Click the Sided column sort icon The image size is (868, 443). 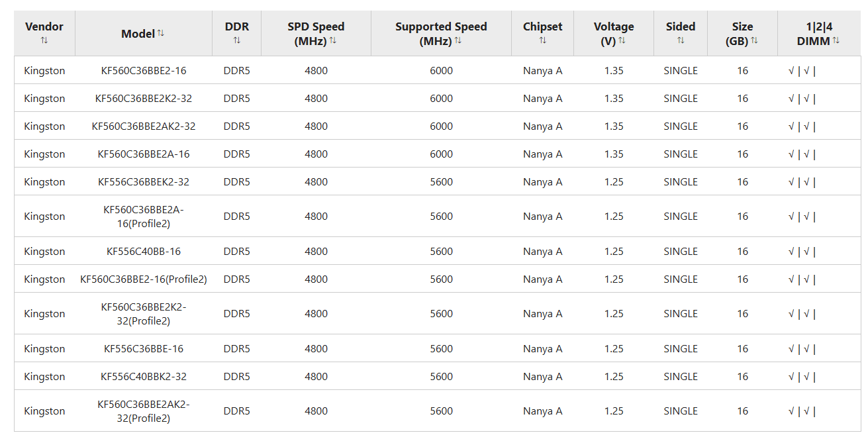[681, 40]
